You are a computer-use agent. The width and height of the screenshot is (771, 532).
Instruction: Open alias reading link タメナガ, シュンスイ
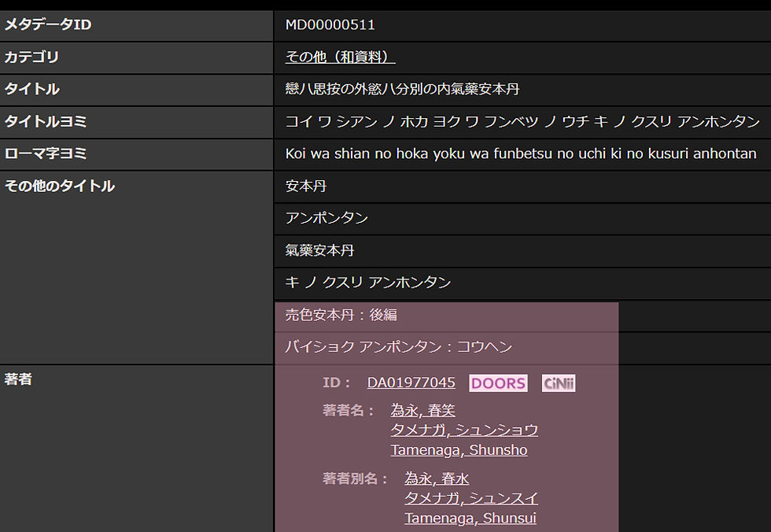(471, 498)
